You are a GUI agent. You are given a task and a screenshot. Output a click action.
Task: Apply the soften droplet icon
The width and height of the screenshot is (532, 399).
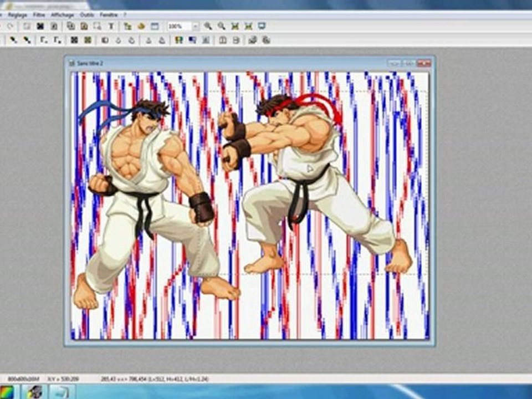click(118, 40)
